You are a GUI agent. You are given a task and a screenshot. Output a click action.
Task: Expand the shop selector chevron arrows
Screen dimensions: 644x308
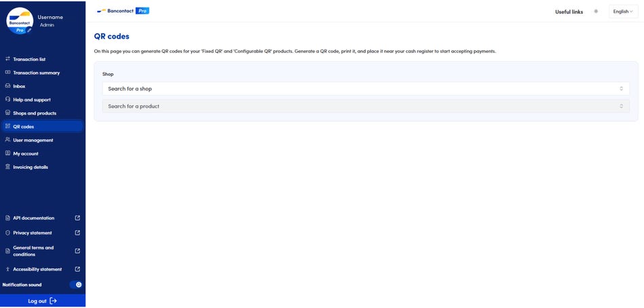(622, 89)
